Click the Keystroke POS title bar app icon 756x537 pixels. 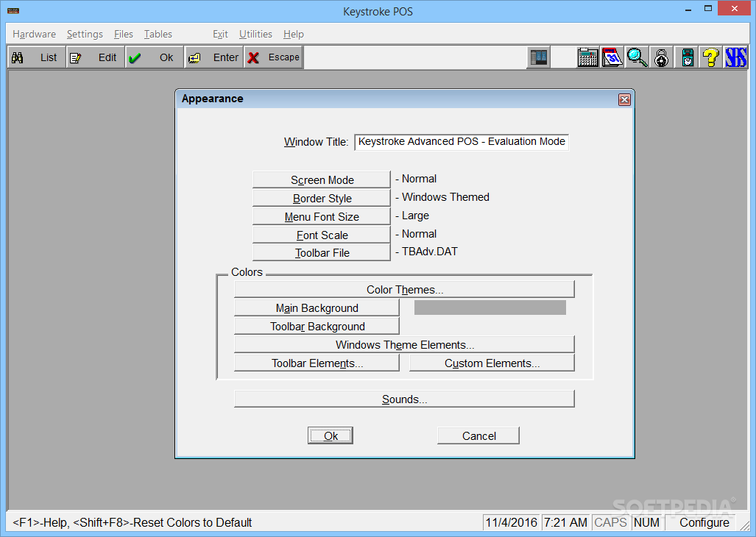click(13, 10)
